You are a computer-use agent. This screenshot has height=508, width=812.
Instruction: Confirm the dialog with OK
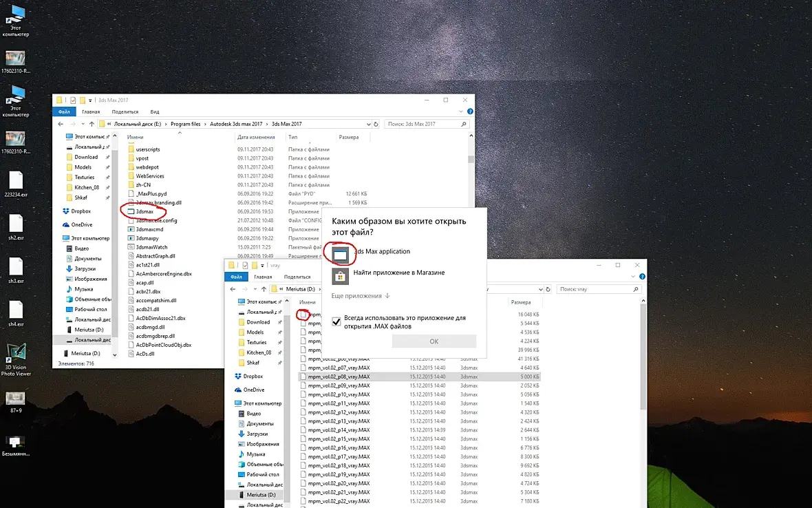[434, 341]
